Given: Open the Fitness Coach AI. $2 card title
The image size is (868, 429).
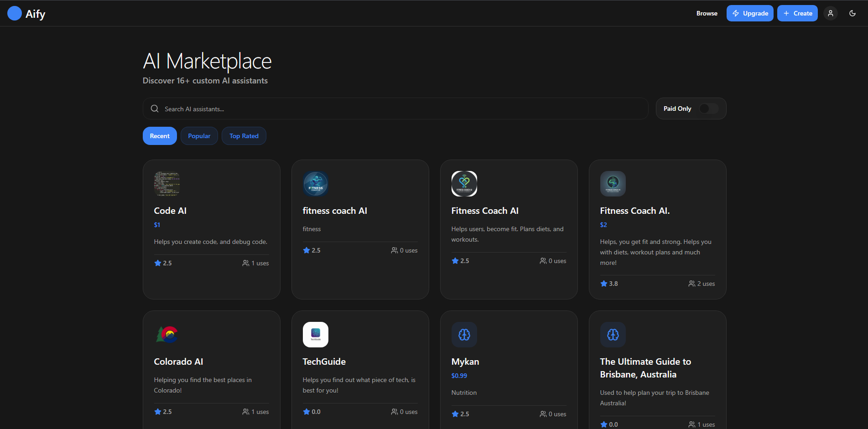Looking at the screenshot, I should [x=634, y=211].
